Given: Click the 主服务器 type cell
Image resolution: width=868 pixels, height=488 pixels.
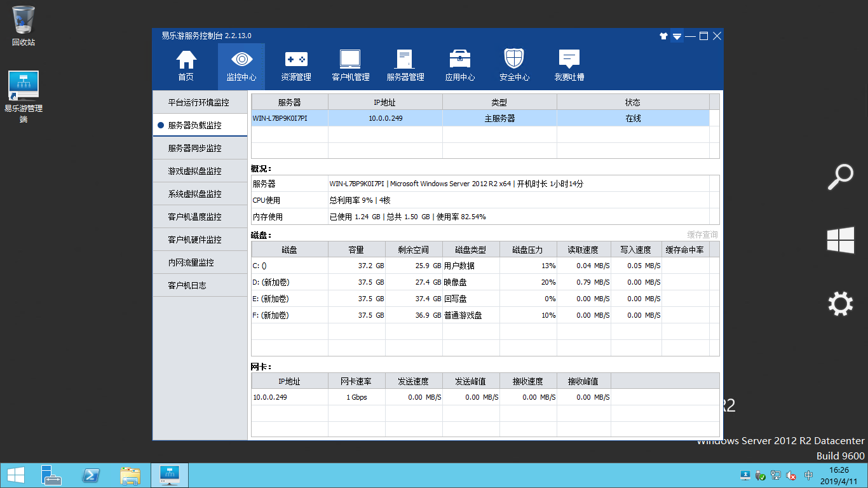Looking at the screenshot, I should [x=499, y=118].
